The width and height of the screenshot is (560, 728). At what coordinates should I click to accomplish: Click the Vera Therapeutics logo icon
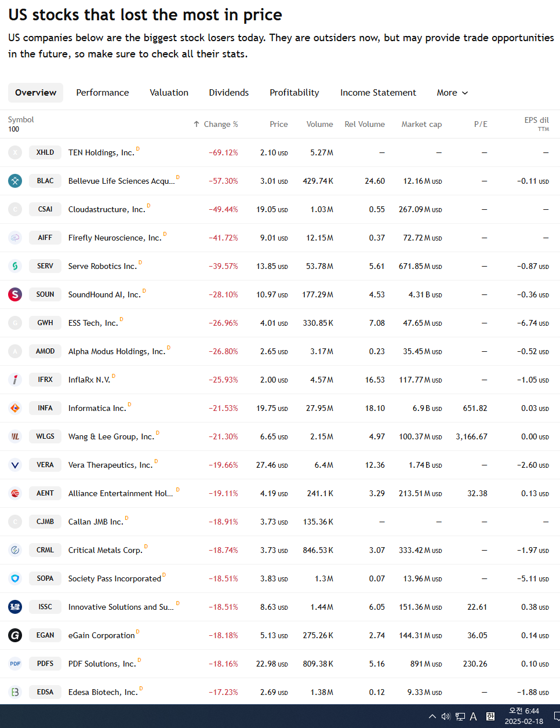[x=15, y=465]
